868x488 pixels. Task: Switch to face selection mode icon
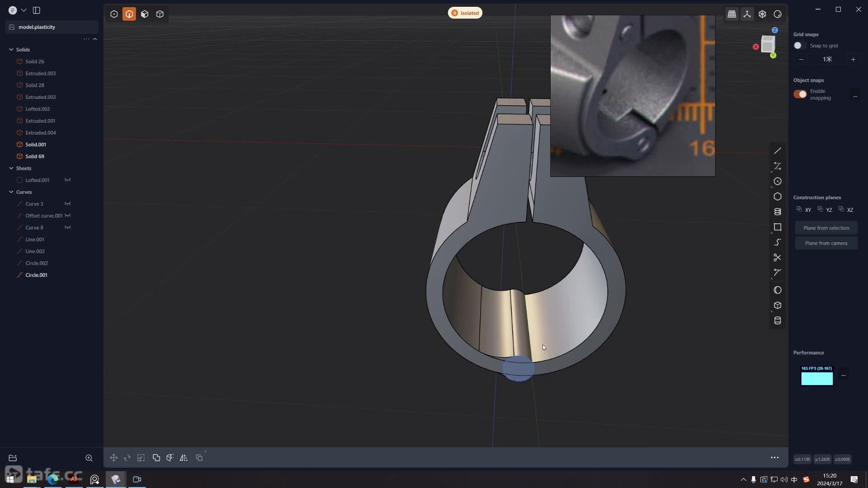tap(145, 14)
